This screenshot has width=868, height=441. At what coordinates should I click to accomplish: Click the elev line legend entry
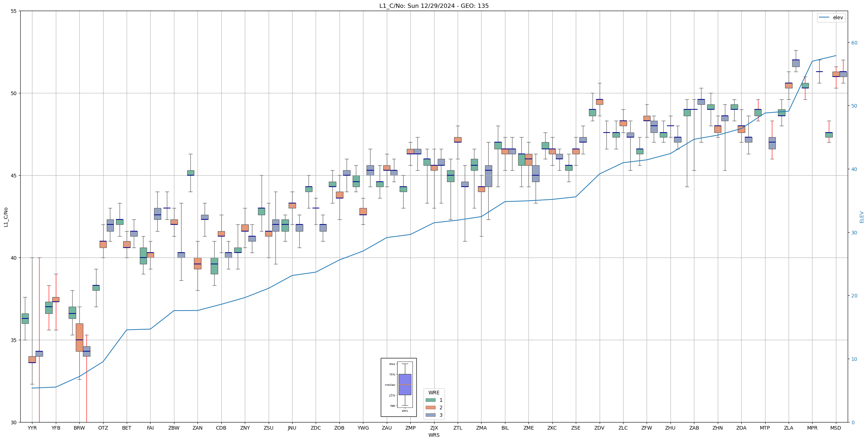tap(831, 17)
